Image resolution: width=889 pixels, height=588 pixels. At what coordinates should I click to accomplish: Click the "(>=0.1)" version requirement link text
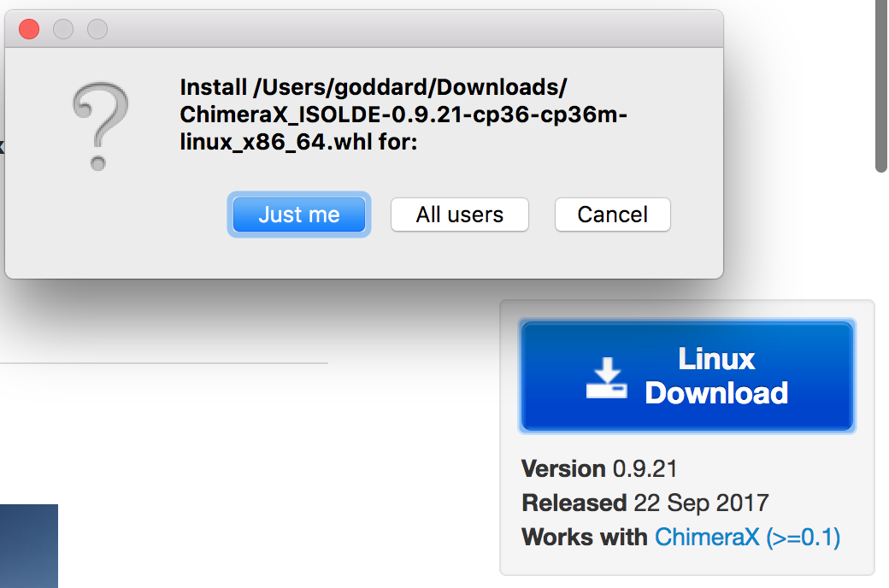pyautogui.click(x=803, y=537)
